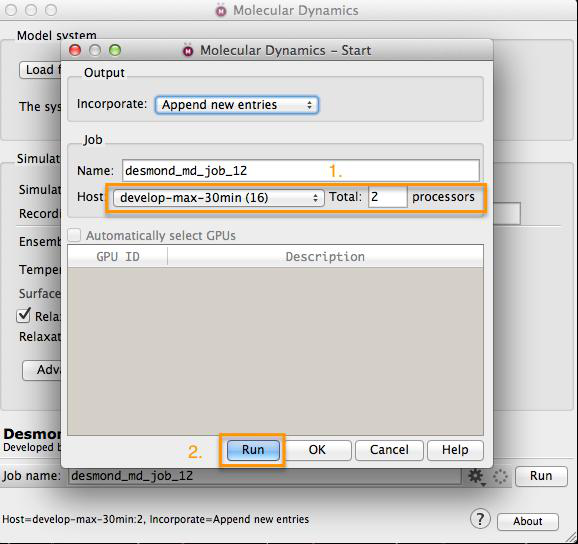Close the Molecular Dynamics – Start dialog
578x544 pixels.
(75, 50)
